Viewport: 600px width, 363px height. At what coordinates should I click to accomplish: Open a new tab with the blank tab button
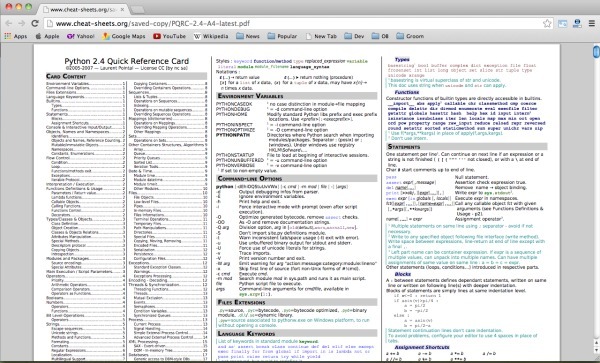(137, 9)
